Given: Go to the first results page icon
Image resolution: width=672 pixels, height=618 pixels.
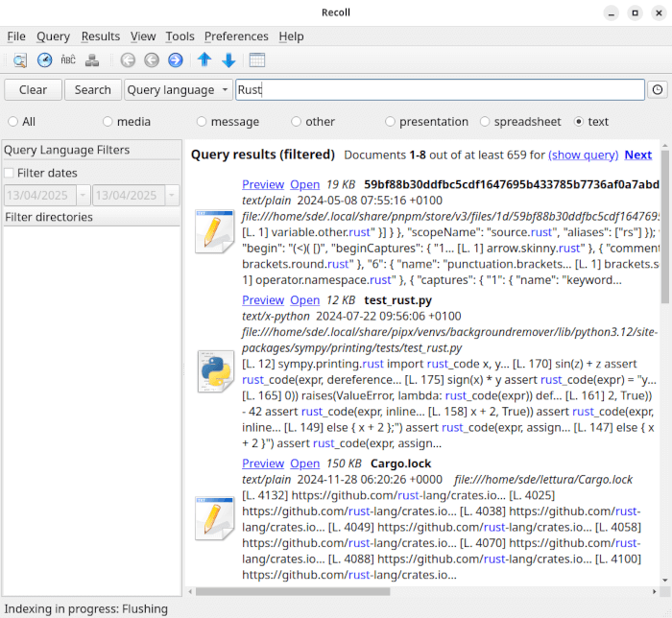Looking at the screenshot, I should pyautogui.click(x=128, y=59).
